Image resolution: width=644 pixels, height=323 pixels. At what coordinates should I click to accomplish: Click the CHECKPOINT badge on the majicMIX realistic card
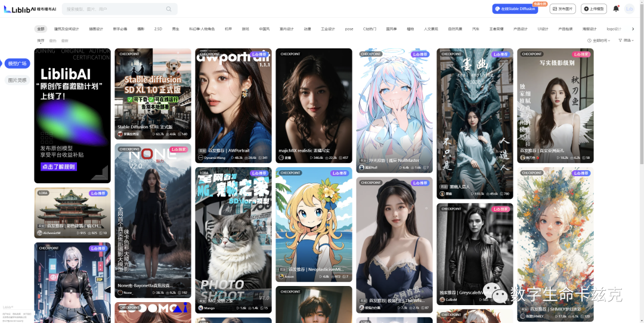click(289, 54)
